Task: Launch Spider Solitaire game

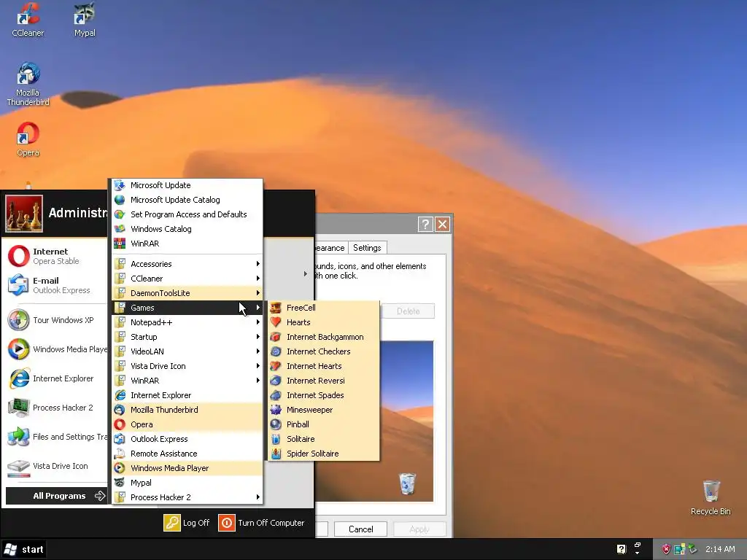Action: 324,454
